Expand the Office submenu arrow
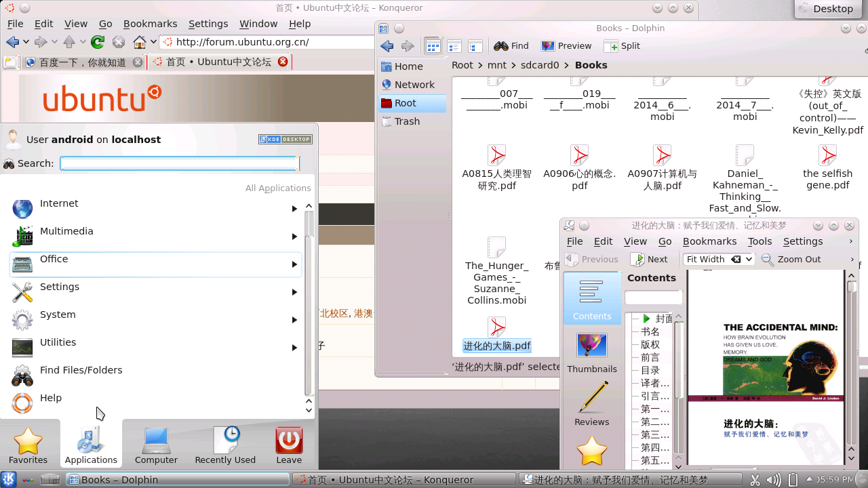This screenshot has width=868, height=488. tap(294, 264)
